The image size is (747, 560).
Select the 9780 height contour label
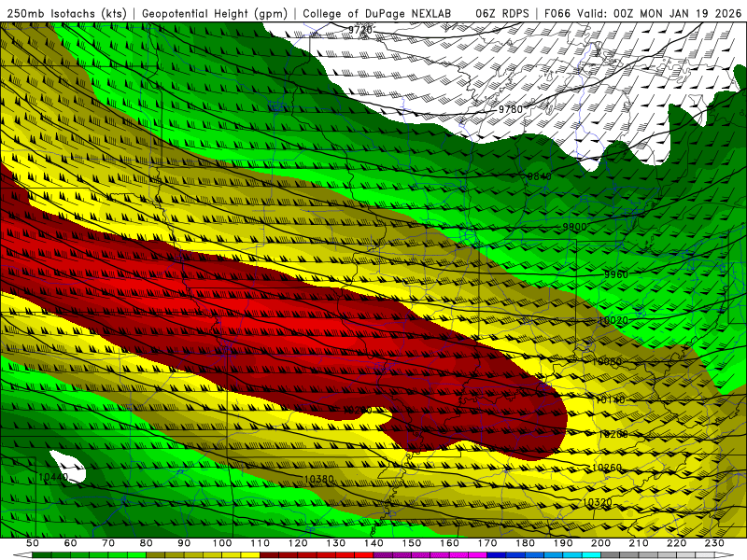pyautogui.click(x=510, y=109)
